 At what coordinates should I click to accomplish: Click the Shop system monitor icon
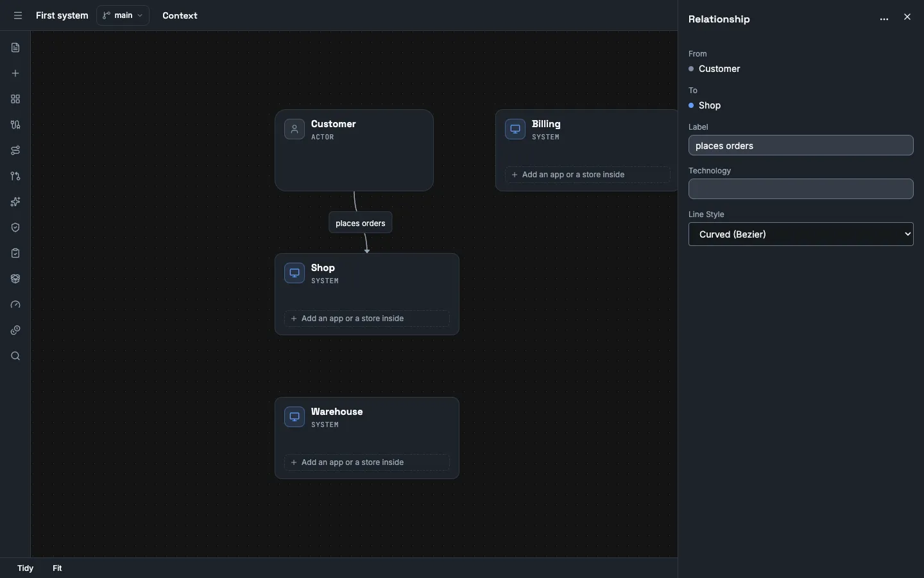295,273
